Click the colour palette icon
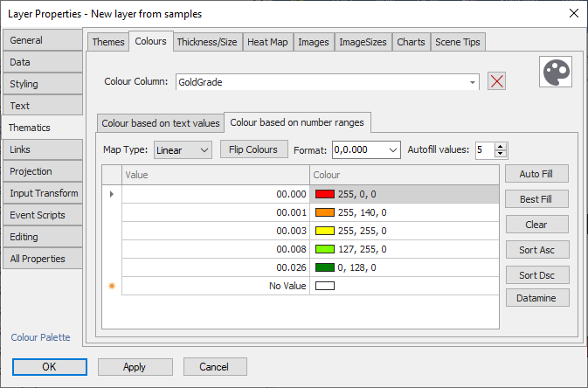Viewport: 588px width, 388px height. (554, 73)
